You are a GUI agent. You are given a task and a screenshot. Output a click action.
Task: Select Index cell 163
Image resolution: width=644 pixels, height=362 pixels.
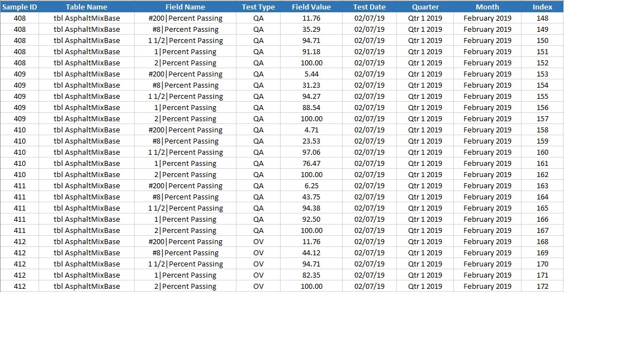[x=543, y=185]
